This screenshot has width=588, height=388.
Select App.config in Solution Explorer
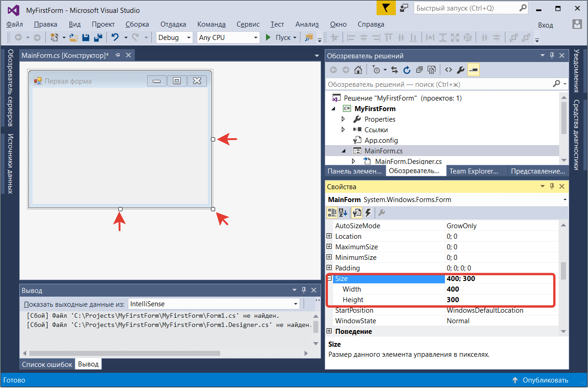pos(381,140)
